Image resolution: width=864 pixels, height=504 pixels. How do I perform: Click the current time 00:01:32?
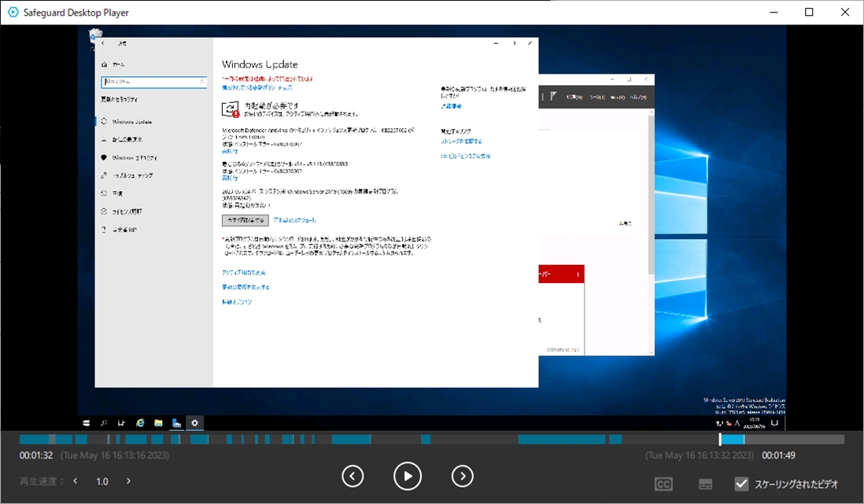tap(36, 455)
